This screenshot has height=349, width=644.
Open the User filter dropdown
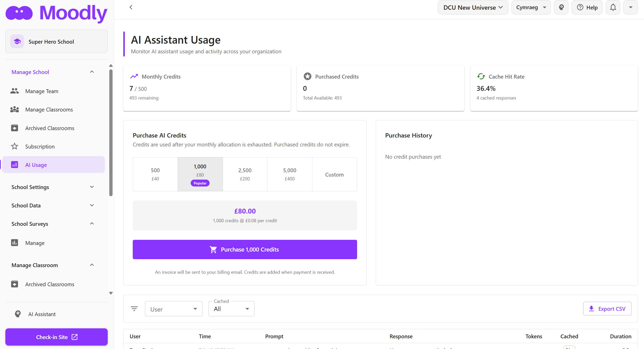[x=174, y=309]
